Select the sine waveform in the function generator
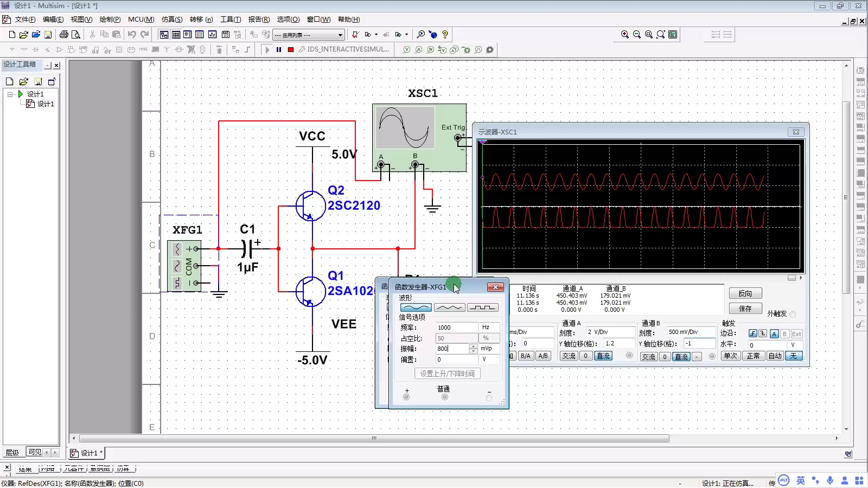 [416, 307]
